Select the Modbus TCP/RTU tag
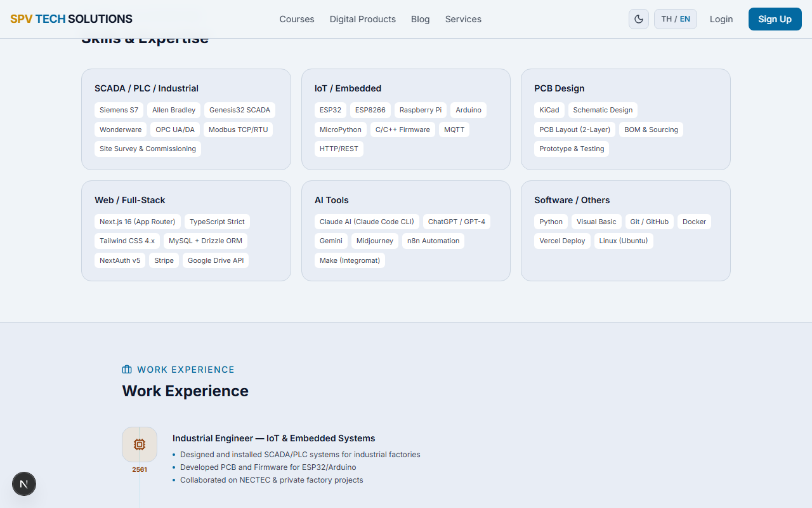 point(239,130)
